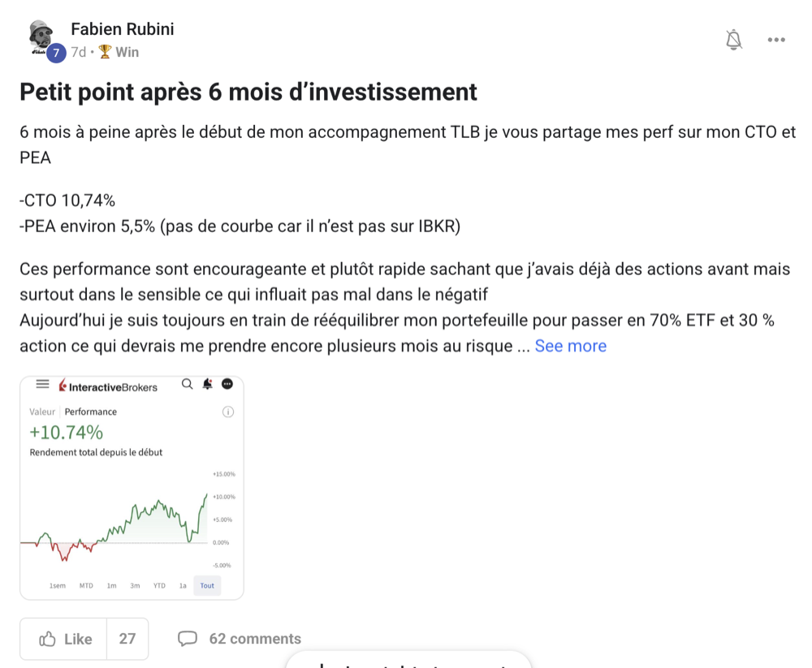Viewport: 812px width, 668px height.
Task: Open the three-dot menu for the post
Action: pyautogui.click(x=776, y=40)
